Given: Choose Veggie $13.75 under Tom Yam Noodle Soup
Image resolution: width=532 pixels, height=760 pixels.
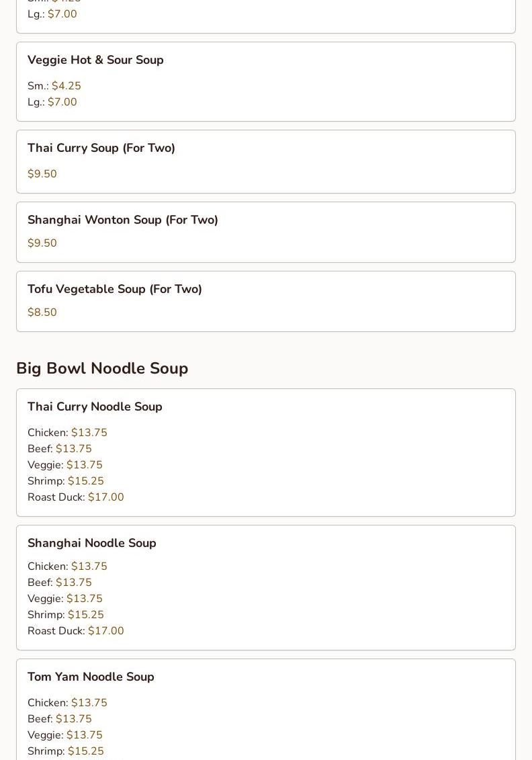Looking at the screenshot, I should click(x=65, y=734).
